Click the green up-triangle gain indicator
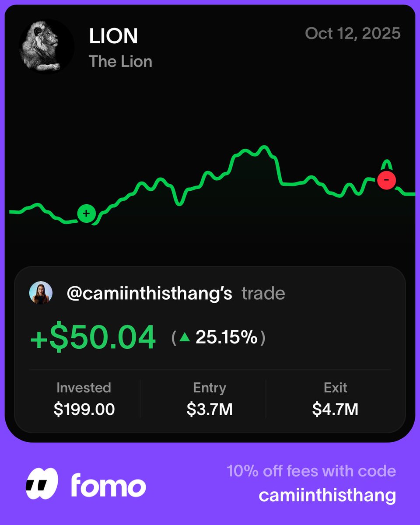The image size is (420, 525). [185, 337]
